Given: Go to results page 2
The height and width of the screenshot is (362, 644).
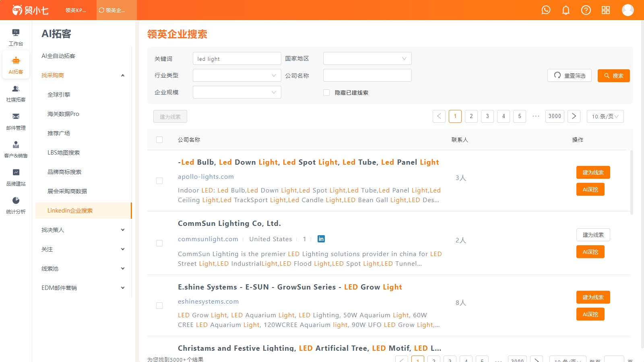Looking at the screenshot, I should pos(471,116).
